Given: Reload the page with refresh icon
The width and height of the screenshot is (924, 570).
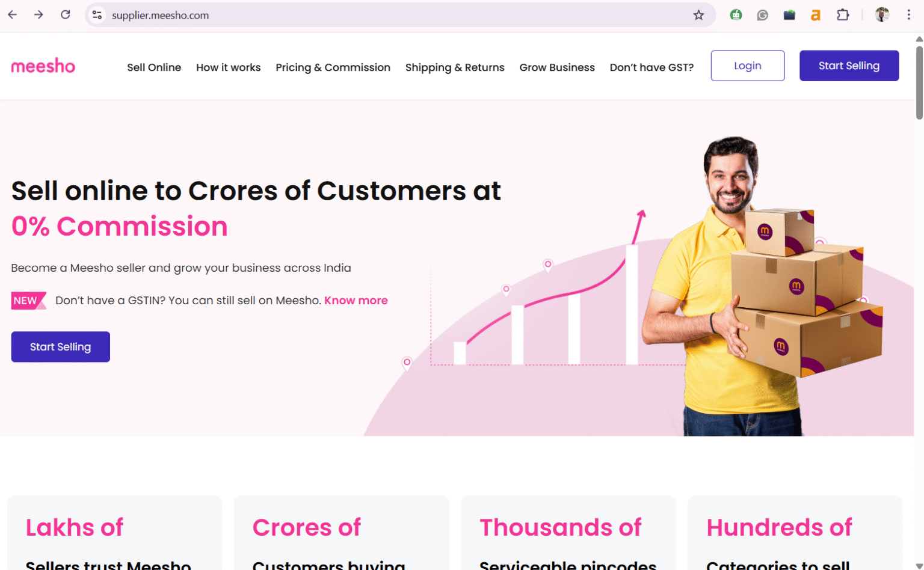Looking at the screenshot, I should coord(66,15).
